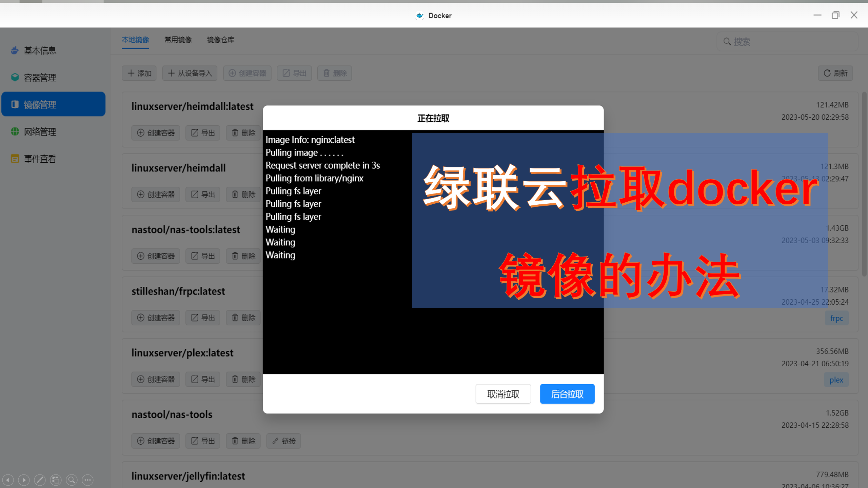The height and width of the screenshot is (488, 868).
Task: Click the 2023-04-15 22:28:58 timestamp
Action: (x=815, y=425)
